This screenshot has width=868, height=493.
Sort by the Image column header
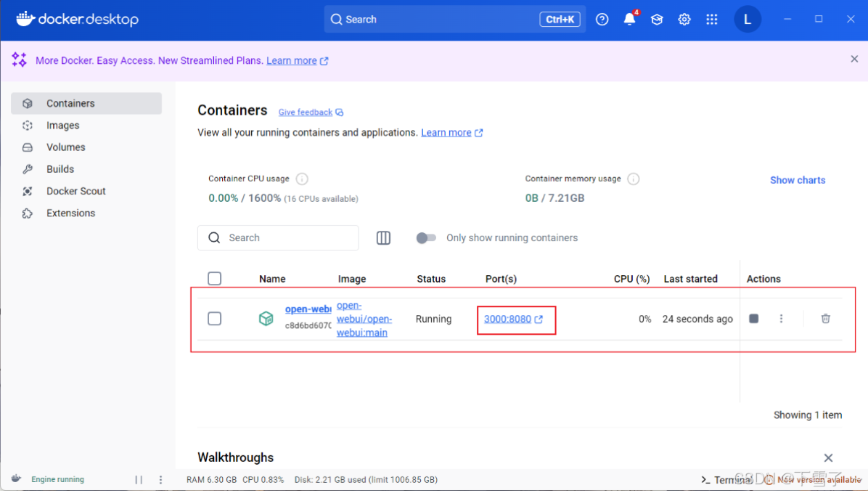(x=352, y=280)
